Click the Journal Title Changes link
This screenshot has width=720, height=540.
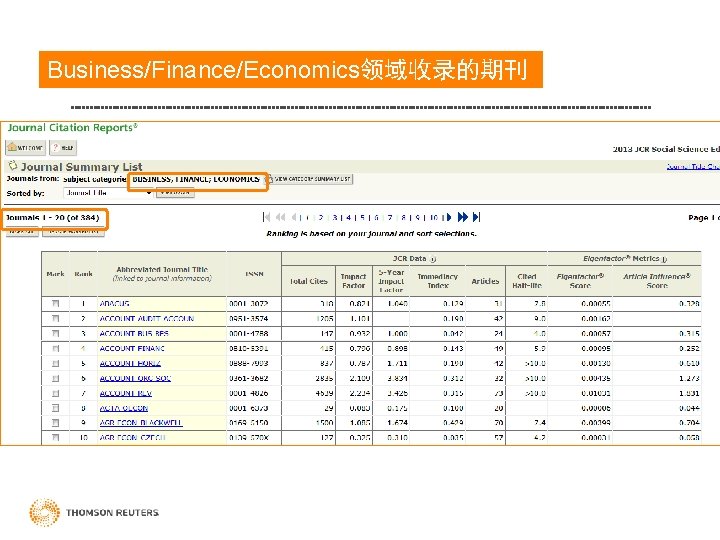693,166
